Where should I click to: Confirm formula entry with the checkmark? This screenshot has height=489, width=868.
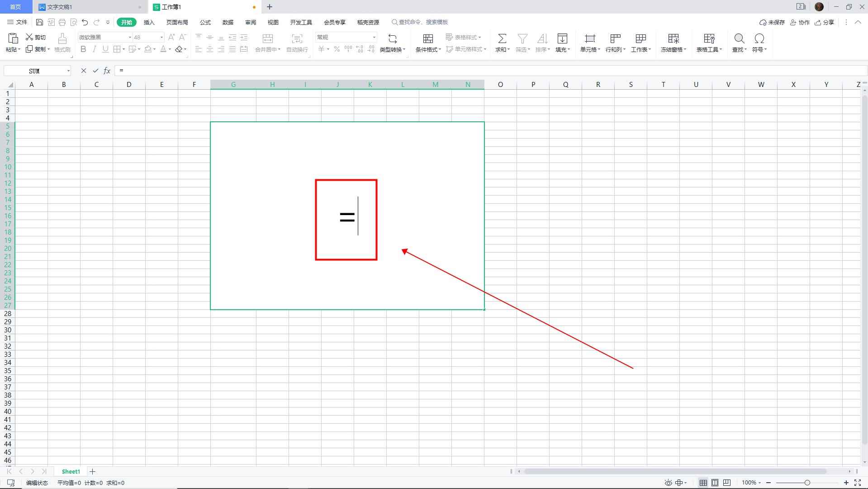(x=95, y=71)
